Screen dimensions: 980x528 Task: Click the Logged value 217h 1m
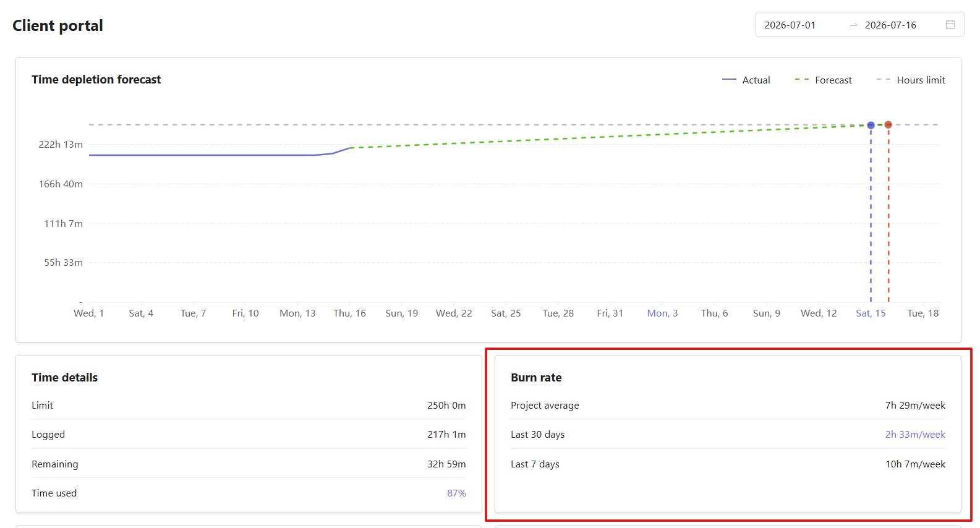click(446, 435)
